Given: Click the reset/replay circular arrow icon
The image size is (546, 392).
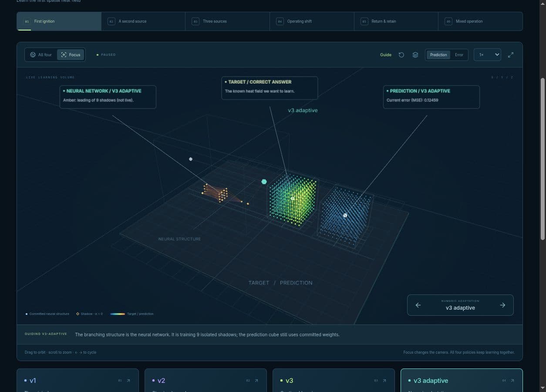Looking at the screenshot, I should tap(401, 55).
